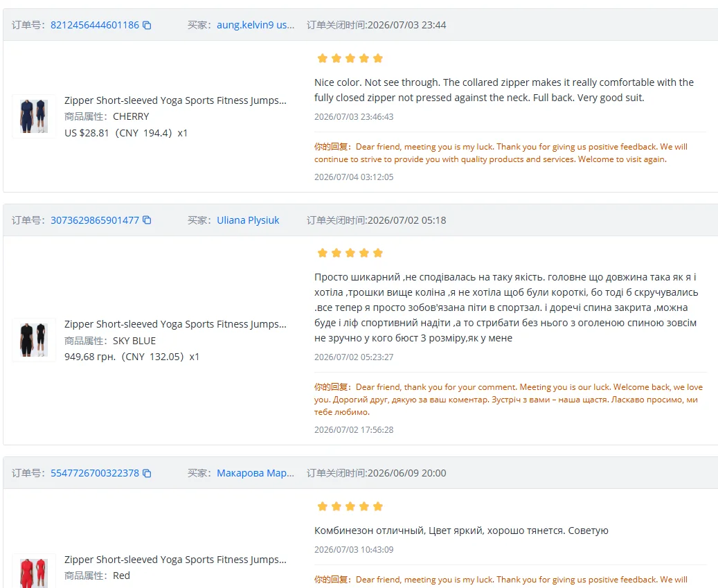This screenshot has width=718, height=588.
Task: Open red jumpsuit thumbnail
Action: [x=34, y=571]
